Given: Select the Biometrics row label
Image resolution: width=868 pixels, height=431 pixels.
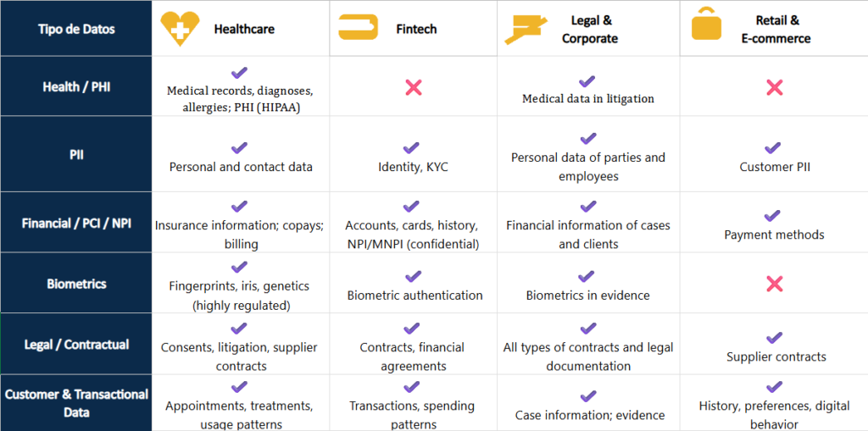Looking at the screenshot, I should tap(76, 284).
